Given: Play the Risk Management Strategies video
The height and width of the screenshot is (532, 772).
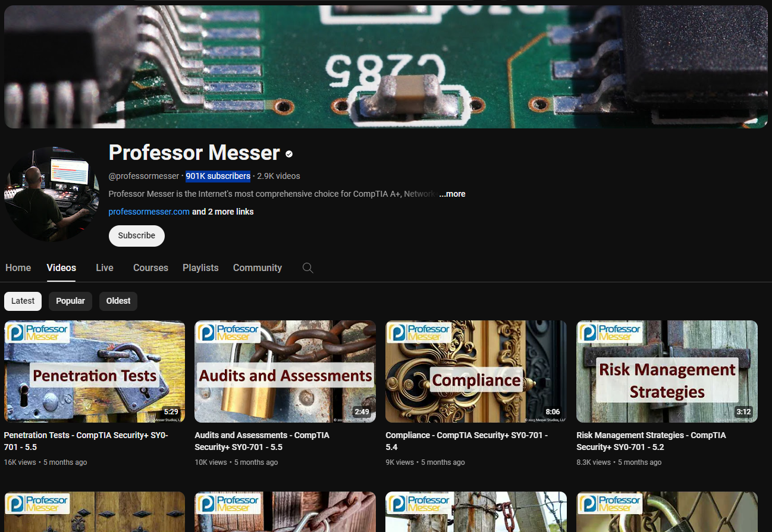Looking at the screenshot, I should pyautogui.click(x=666, y=371).
